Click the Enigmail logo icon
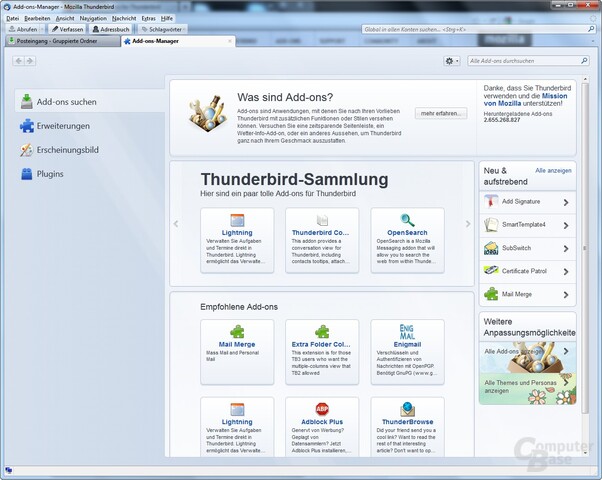 coord(407,332)
